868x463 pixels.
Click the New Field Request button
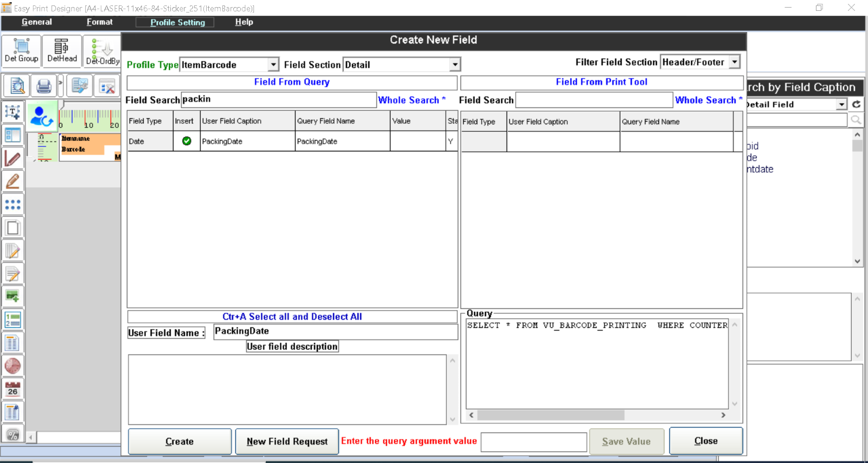[287, 441]
